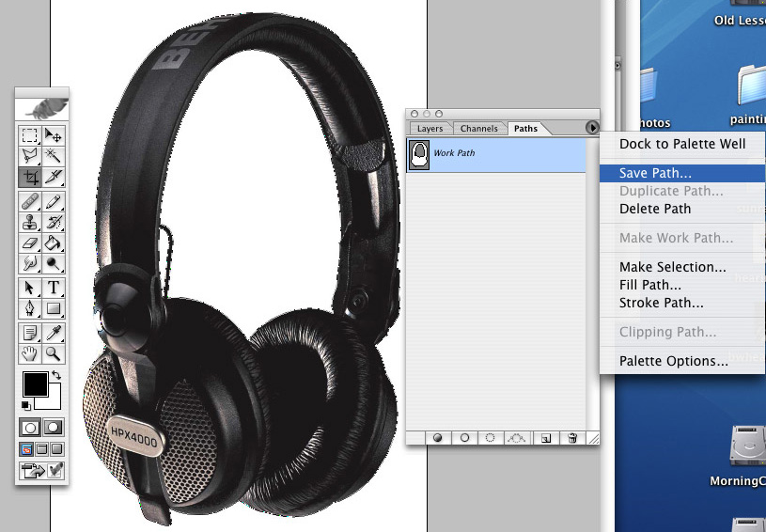The width and height of the screenshot is (766, 532).
Task: Set Standard Screen Mode
Action: [26, 449]
